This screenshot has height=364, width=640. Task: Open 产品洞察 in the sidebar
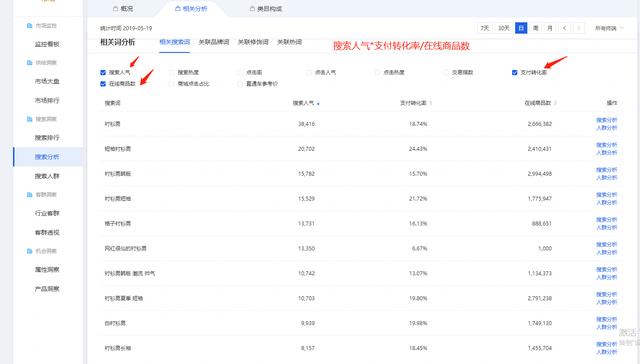tap(47, 289)
